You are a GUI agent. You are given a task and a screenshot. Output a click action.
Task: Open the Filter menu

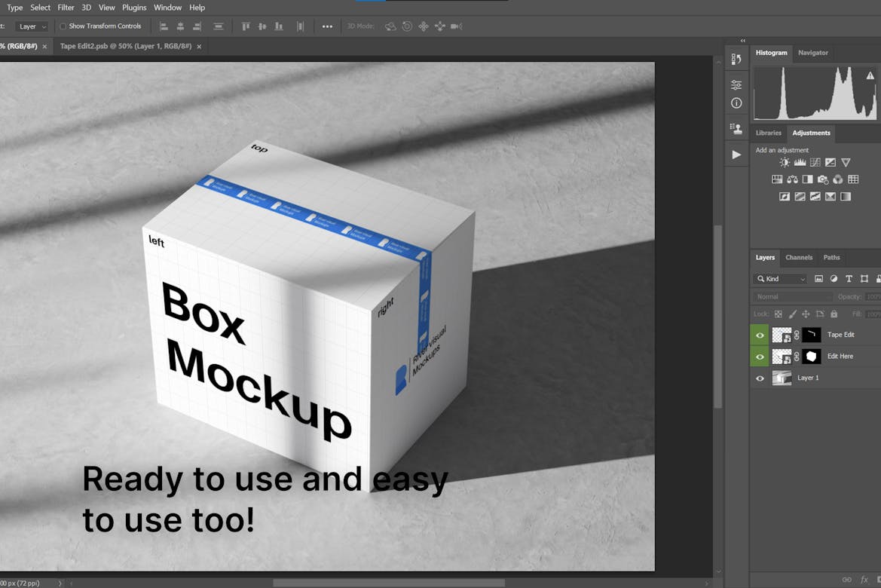66,7
